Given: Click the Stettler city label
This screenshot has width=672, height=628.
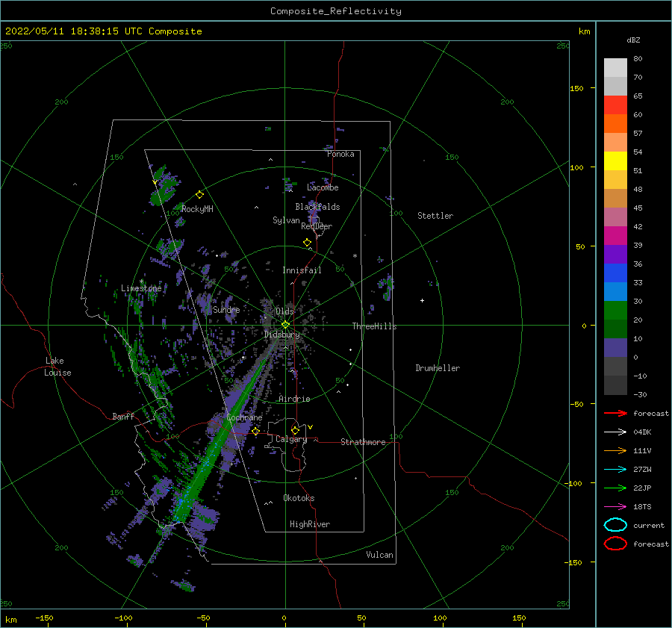Looking at the screenshot, I should pyautogui.click(x=435, y=216).
